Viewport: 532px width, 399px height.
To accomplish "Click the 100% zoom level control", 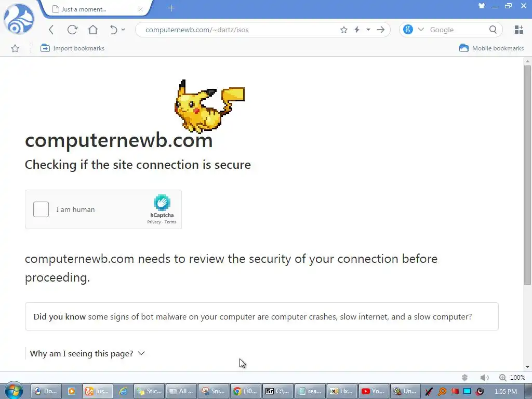I will (x=512, y=378).
